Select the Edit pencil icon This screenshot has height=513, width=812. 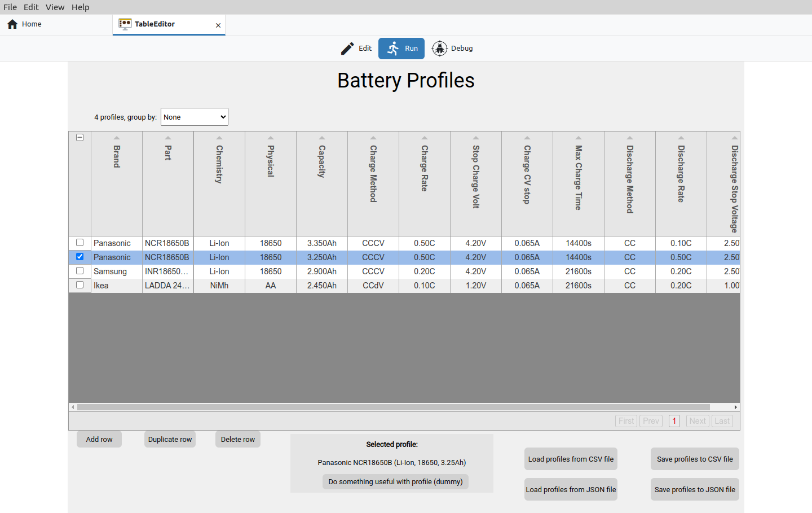[x=347, y=49]
